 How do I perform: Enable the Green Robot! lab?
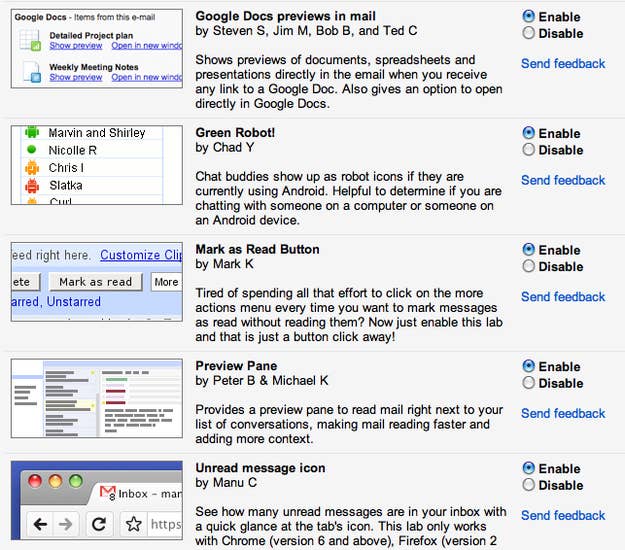click(529, 133)
